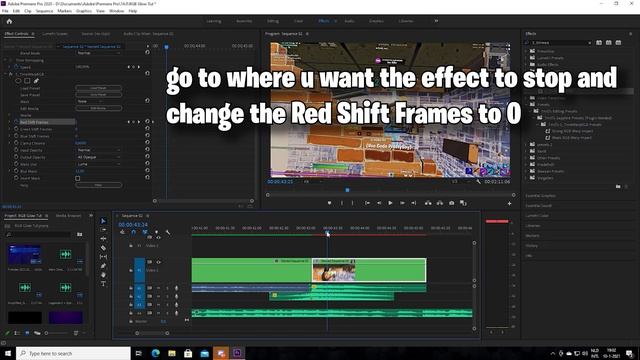Select the Selection tool arrow
This screenshot has height=360, width=640.
coord(103,221)
